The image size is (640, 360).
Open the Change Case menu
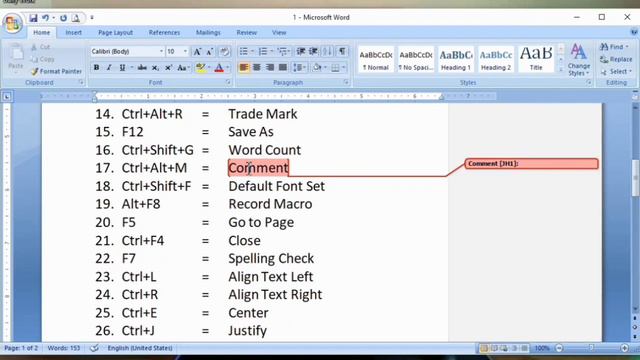tap(183, 68)
